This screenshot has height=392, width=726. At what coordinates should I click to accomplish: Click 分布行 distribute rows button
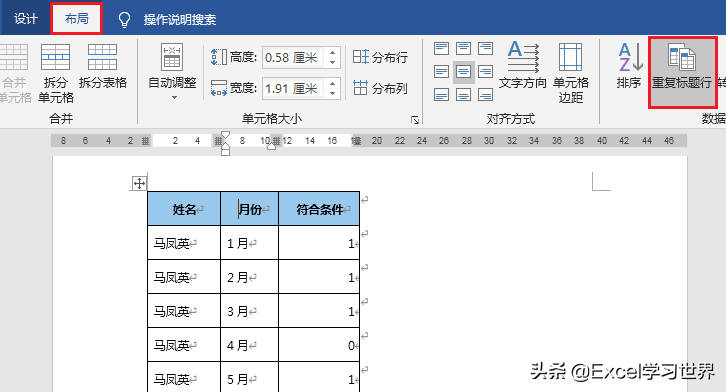point(380,57)
